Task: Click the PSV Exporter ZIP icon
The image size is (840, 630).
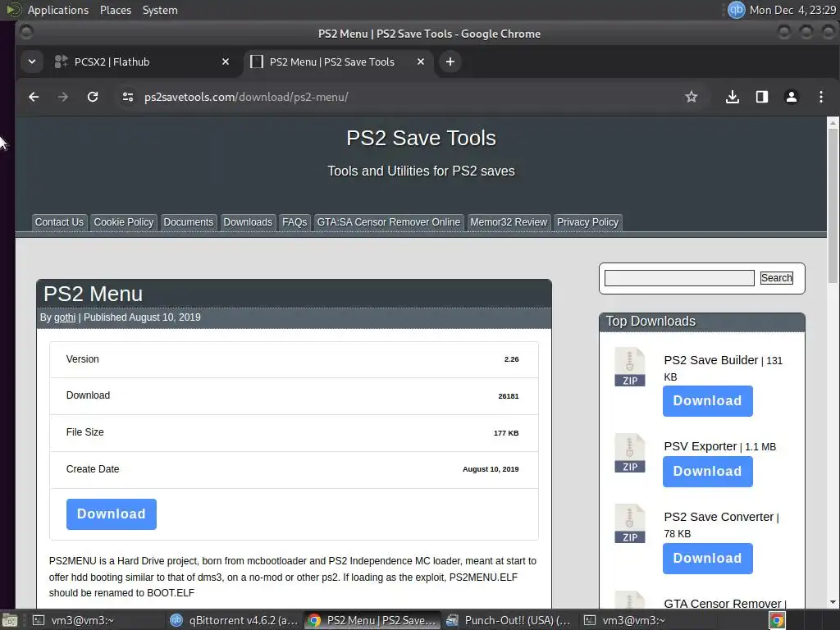Action: pyautogui.click(x=630, y=453)
